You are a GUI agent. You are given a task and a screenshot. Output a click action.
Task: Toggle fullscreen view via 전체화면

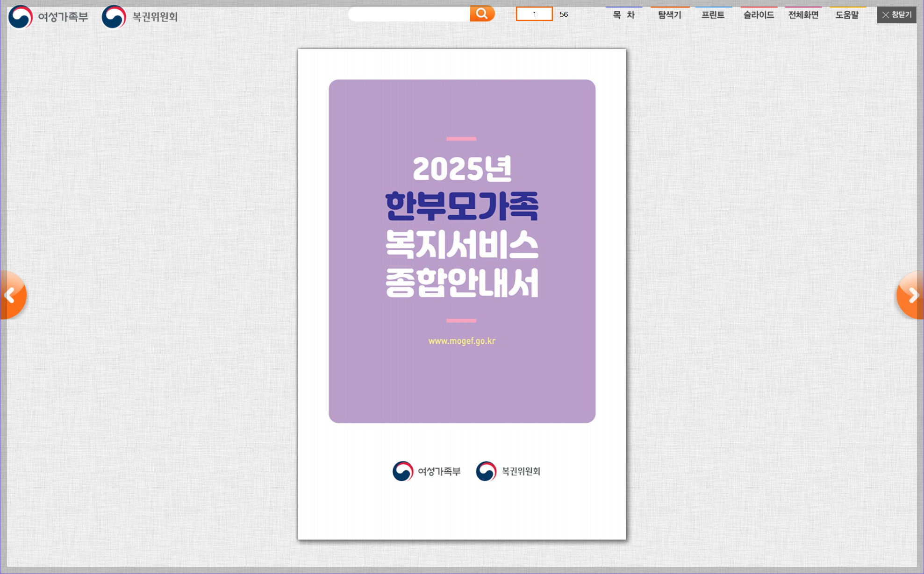point(803,15)
